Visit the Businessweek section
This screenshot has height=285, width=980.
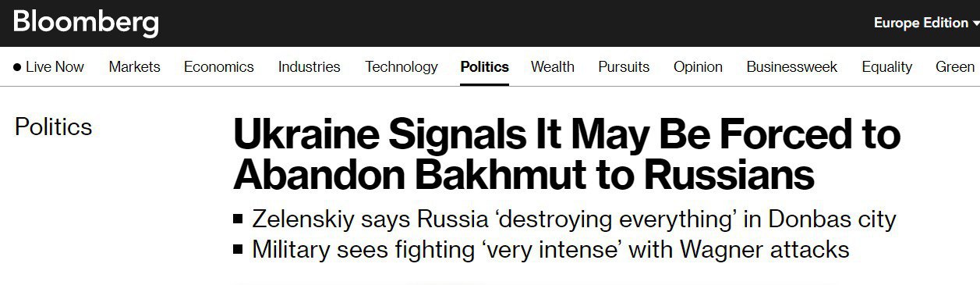tap(792, 67)
